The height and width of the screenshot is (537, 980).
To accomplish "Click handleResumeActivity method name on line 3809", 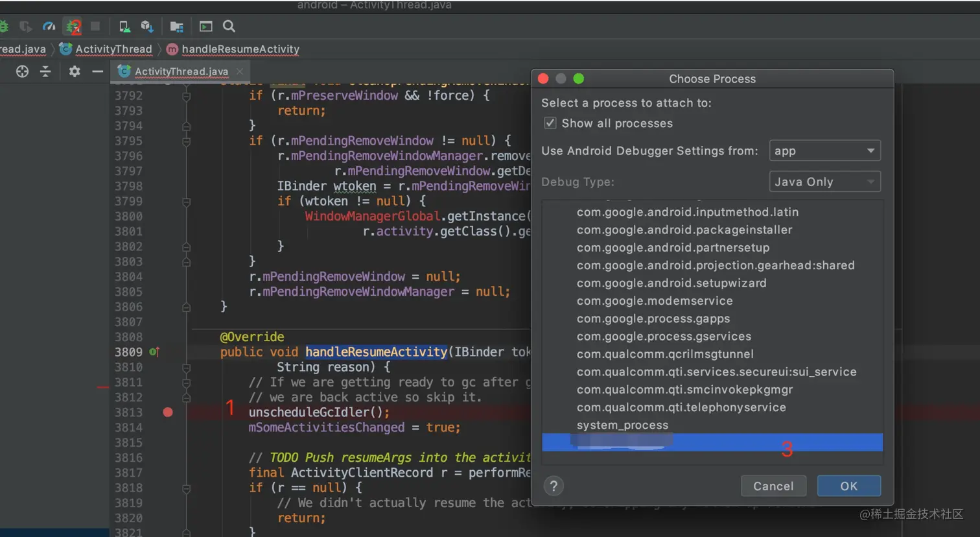I will pos(376,352).
